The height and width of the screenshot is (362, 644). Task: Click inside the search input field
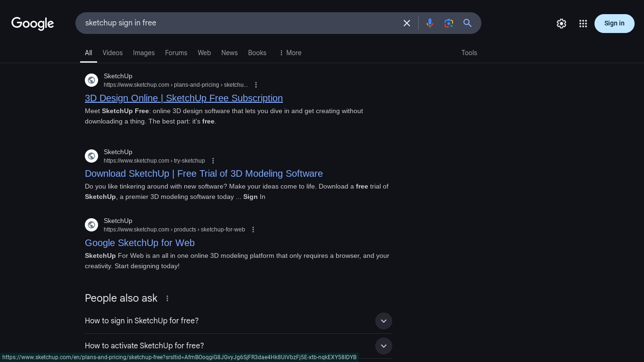[x=236, y=23]
